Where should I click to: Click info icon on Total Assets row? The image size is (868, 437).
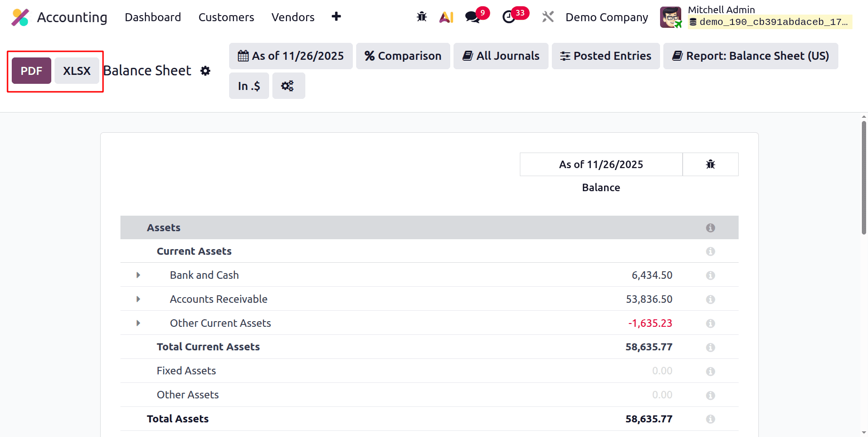pos(710,419)
